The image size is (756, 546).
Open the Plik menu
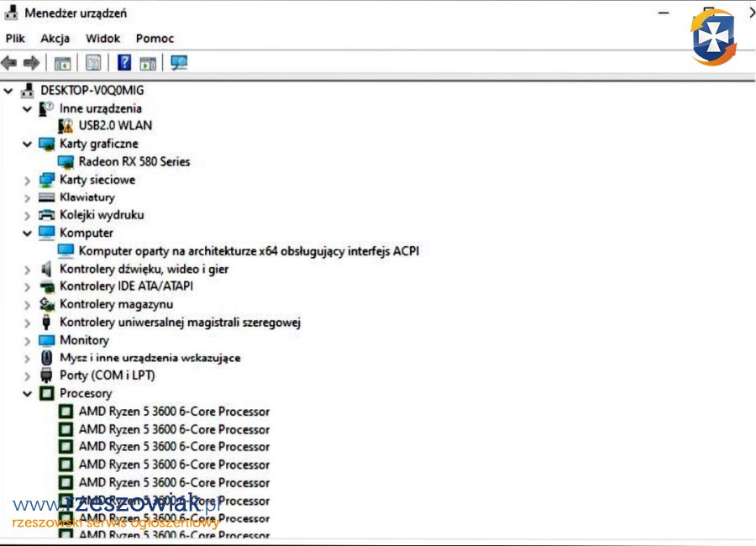click(15, 38)
